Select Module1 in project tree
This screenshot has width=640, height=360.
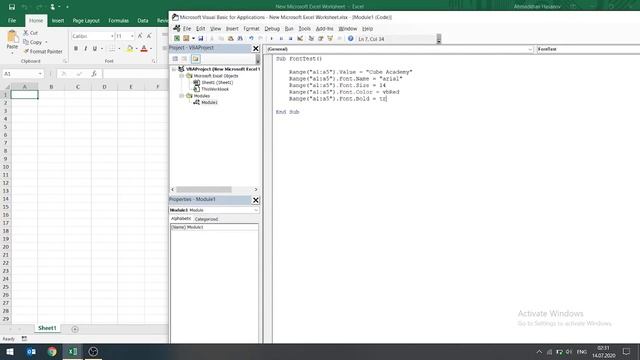click(x=209, y=102)
